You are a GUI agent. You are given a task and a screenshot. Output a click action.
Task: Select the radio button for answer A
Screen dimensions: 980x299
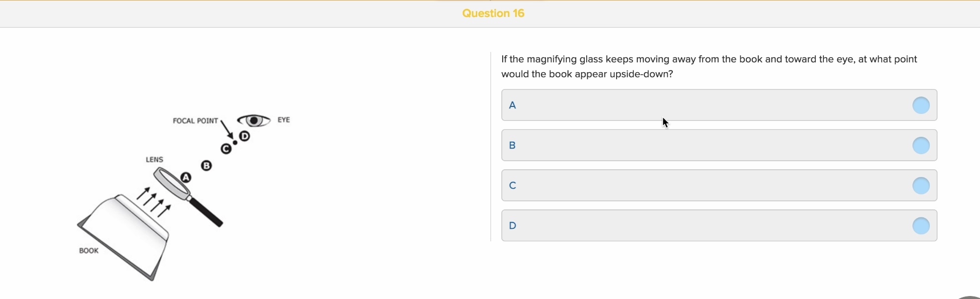point(921,105)
